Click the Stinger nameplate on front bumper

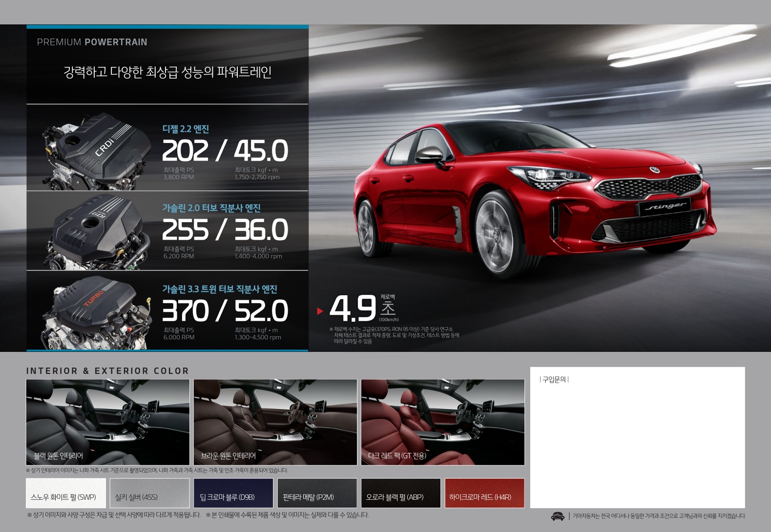pyautogui.click(x=665, y=207)
